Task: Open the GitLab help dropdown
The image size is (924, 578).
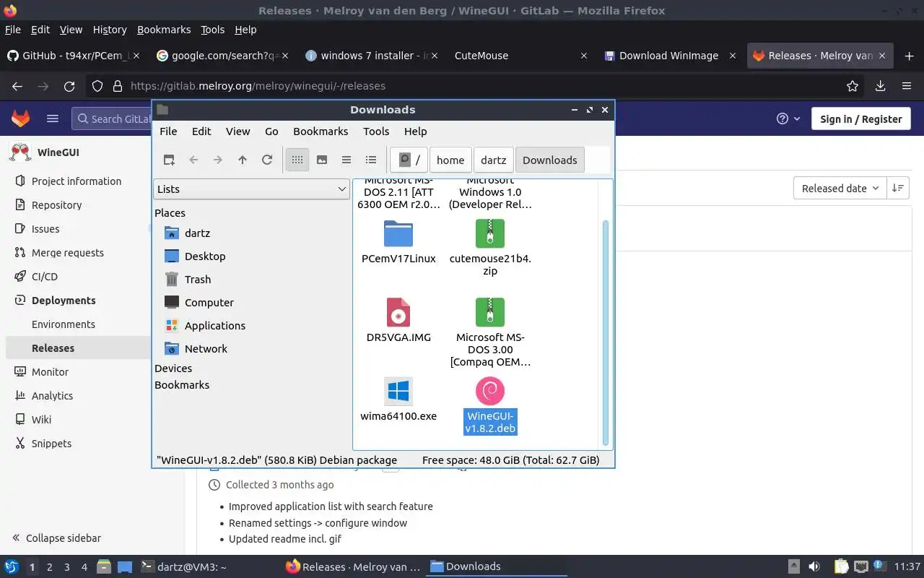Action: point(788,118)
